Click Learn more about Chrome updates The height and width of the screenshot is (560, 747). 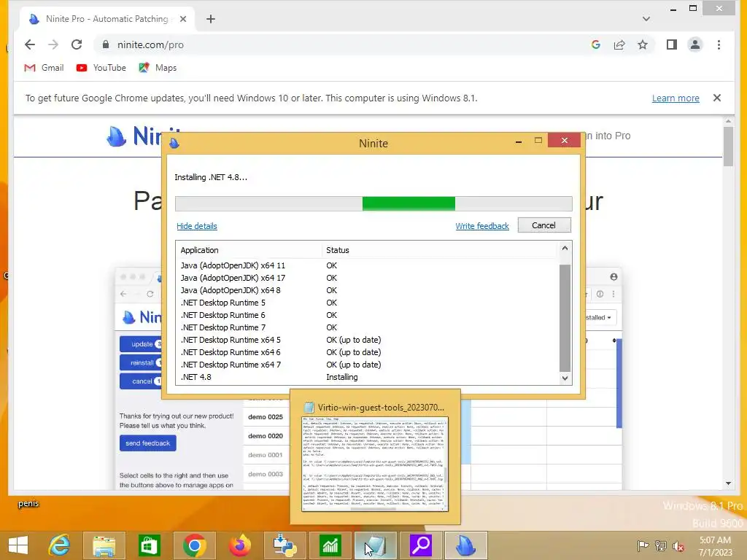pos(676,98)
